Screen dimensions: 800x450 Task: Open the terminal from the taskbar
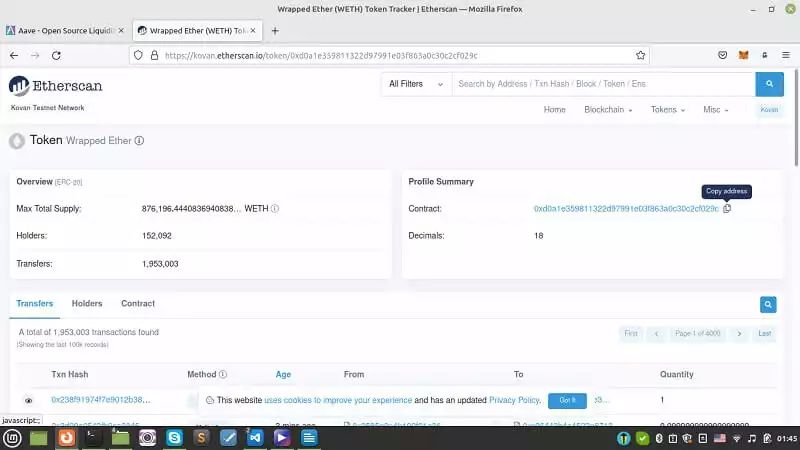coord(93,438)
